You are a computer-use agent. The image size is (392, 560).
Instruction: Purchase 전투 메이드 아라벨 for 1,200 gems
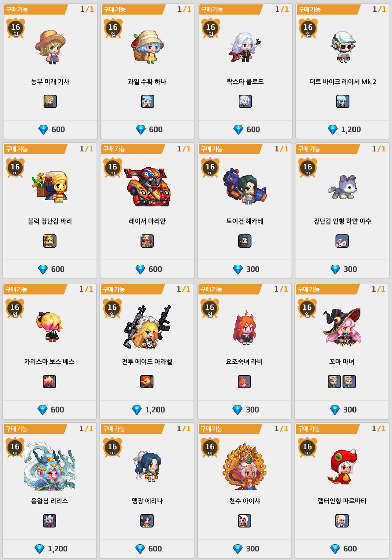pos(147,410)
